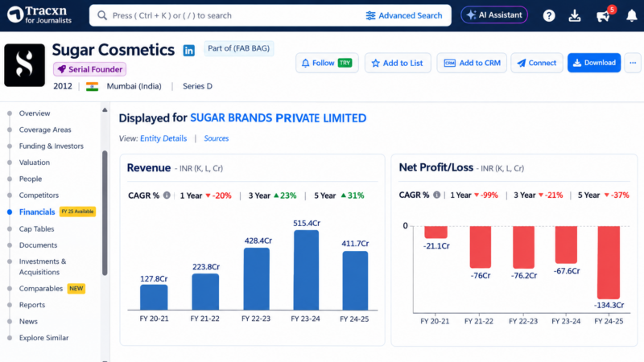Click the FY 22-23 net loss bar

(x=524, y=247)
